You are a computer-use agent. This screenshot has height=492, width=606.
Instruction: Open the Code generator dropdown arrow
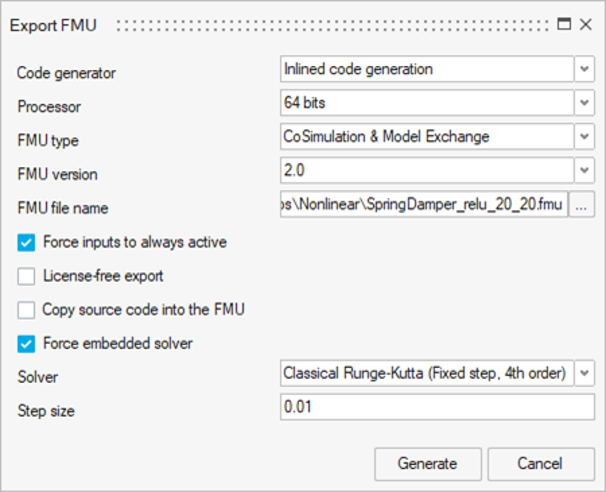[584, 69]
